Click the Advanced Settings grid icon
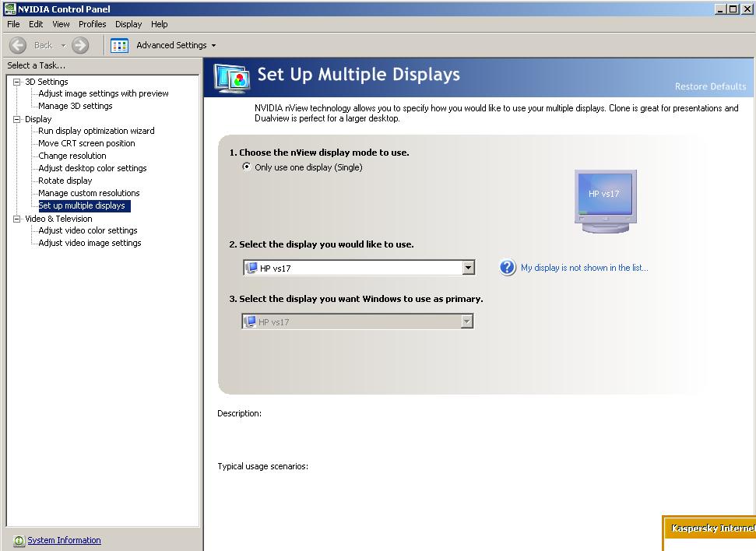This screenshot has height=551, width=756. click(119, 45)
